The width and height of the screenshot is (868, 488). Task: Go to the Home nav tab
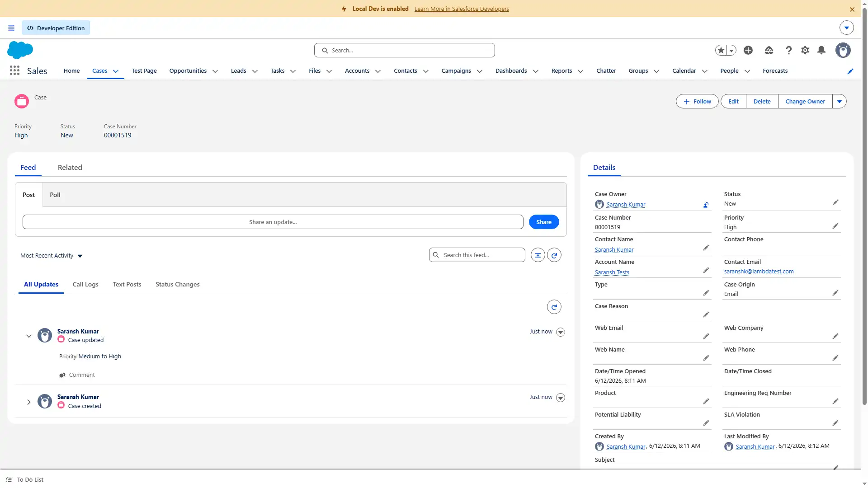tap(71, 71)
